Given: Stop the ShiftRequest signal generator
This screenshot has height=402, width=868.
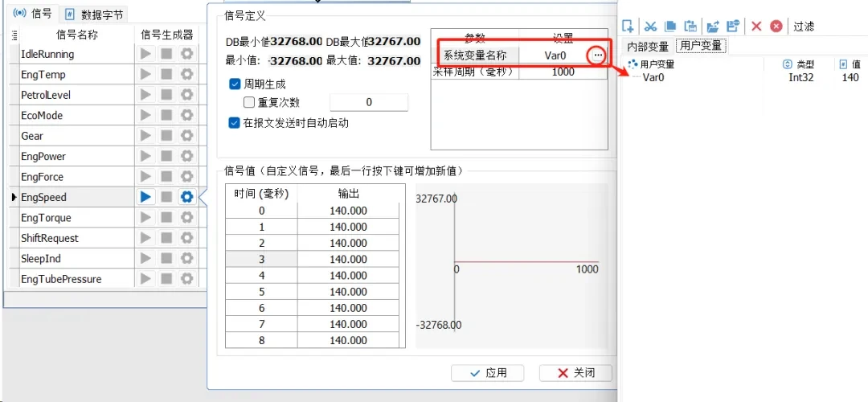Looking at the screenshot, I should tap(166, 238).
